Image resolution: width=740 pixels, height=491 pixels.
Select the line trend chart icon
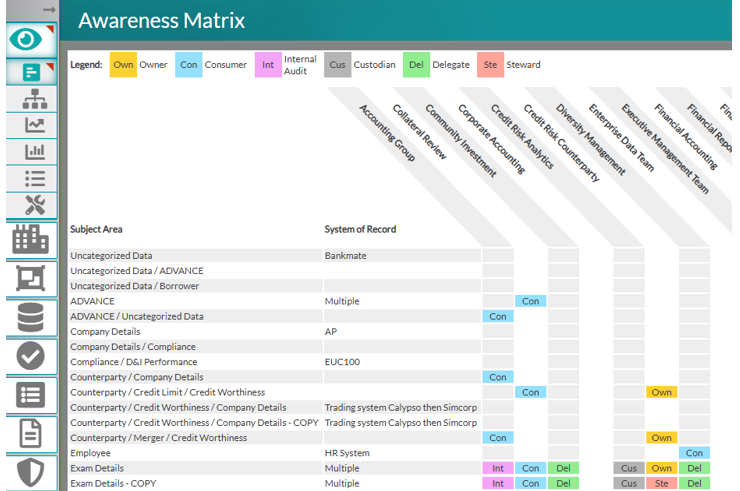coord(35,125)
